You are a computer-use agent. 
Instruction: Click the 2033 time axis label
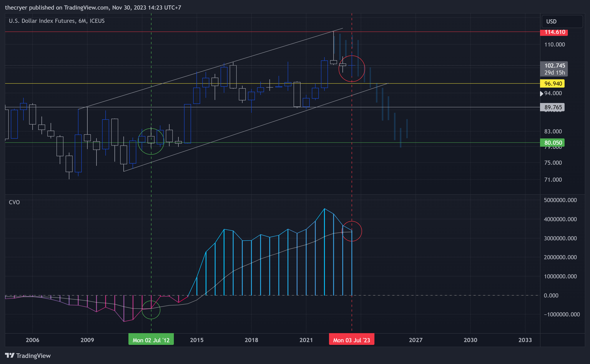(525, 340)
